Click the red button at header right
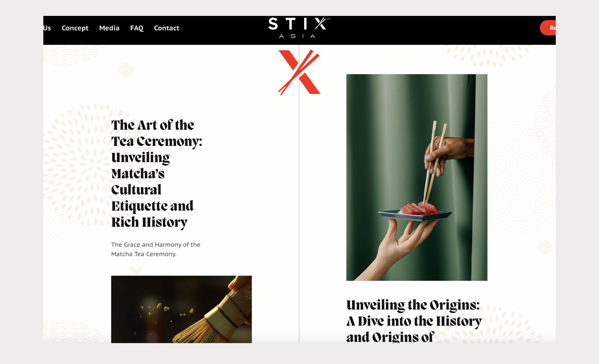The width and height of the screenshot is (599, 364). [548, 28]
